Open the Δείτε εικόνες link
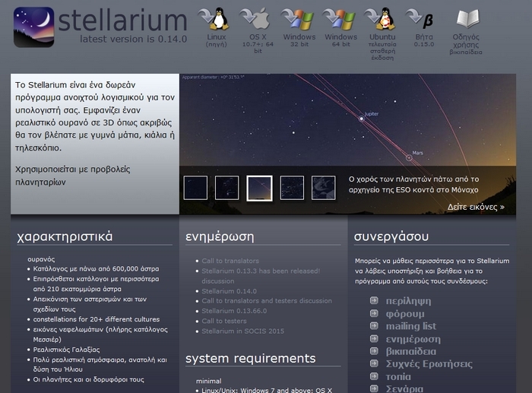 coord(476,207)
